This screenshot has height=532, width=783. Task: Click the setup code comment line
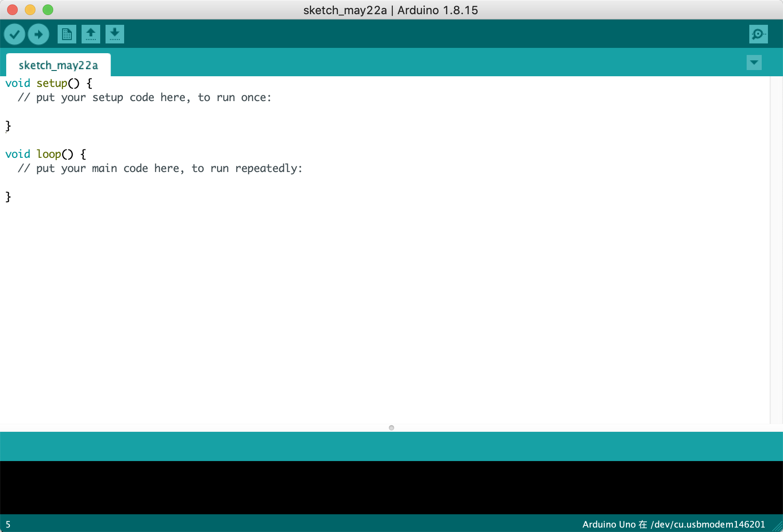[x=145, y=98]
